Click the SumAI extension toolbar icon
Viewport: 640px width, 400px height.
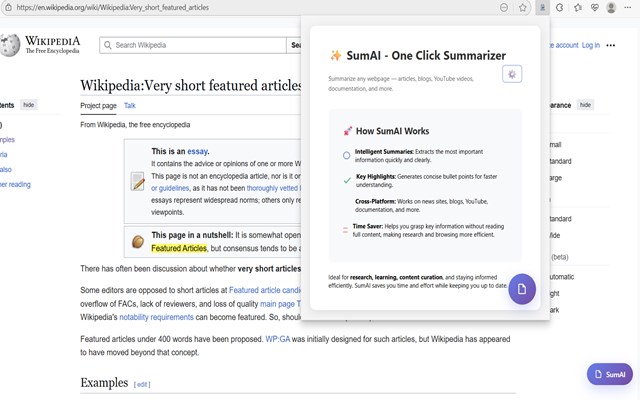[542, 7]
